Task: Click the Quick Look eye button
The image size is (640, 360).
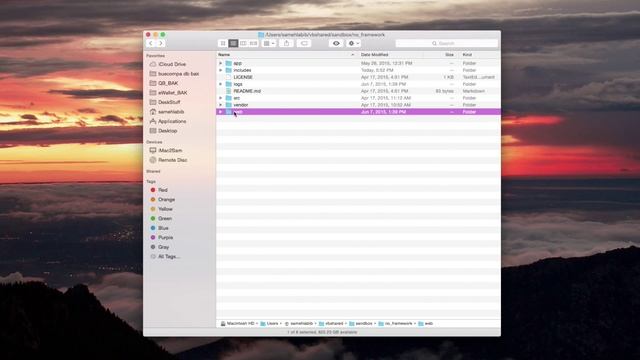Action: [336, 43]
